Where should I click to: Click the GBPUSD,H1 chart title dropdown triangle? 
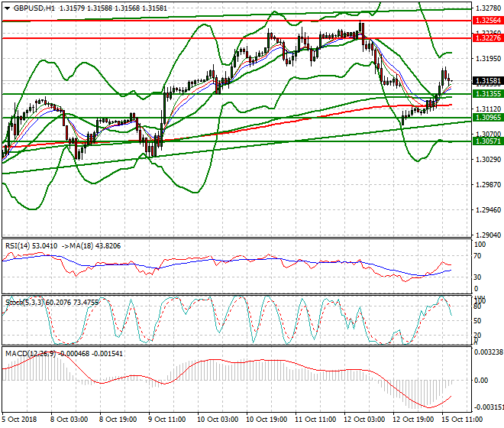tap(8, 8)
